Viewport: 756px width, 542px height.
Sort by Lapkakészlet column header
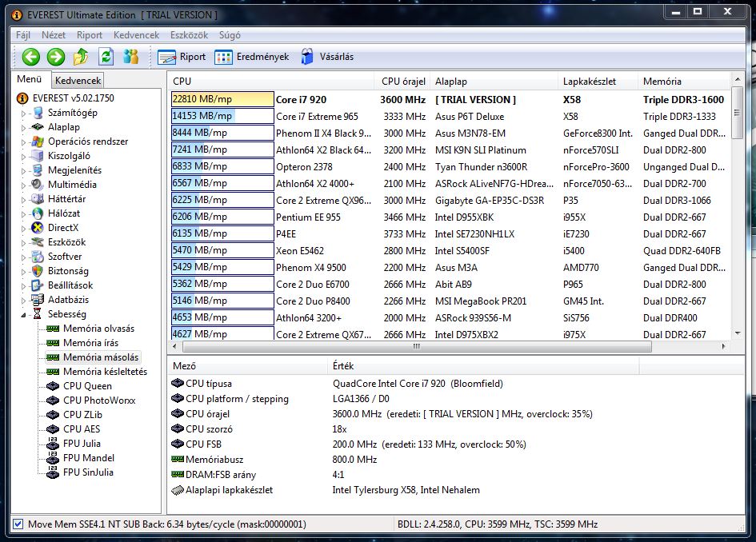pyautogui.click(x=598, y=82)
